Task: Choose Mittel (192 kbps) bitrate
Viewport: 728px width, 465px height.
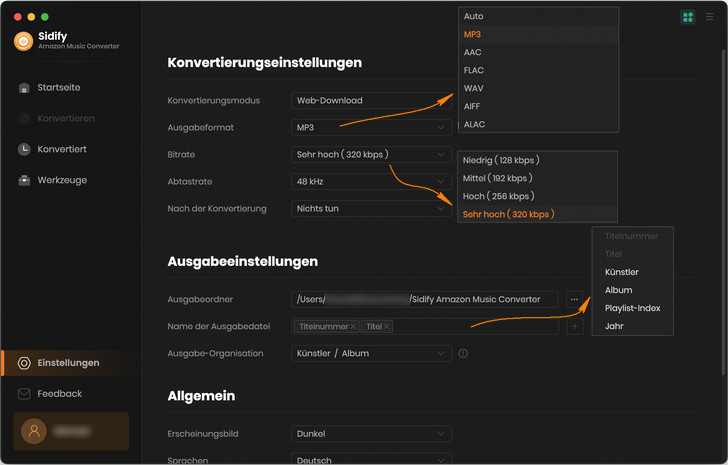Action: click(537, 178)
